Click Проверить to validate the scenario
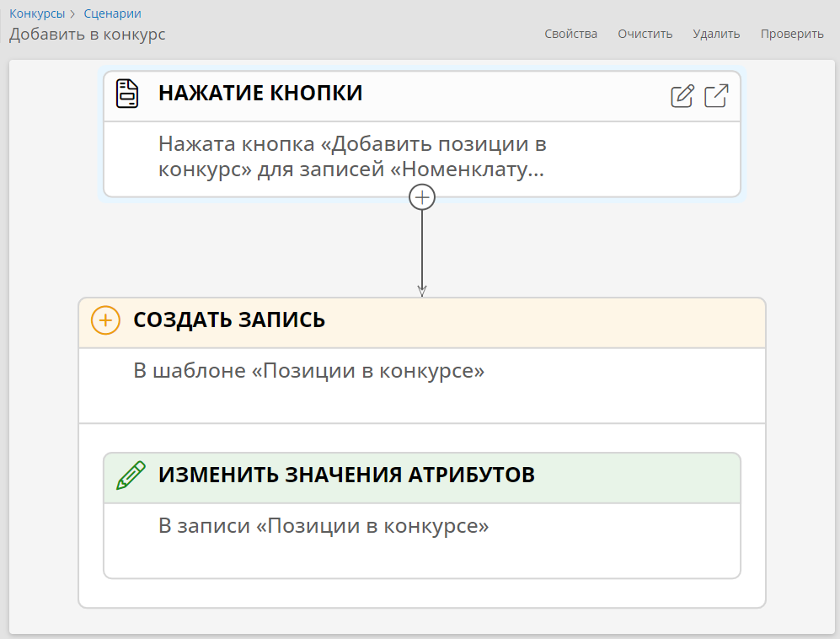840x639 pixels. [x=792, y=34]
